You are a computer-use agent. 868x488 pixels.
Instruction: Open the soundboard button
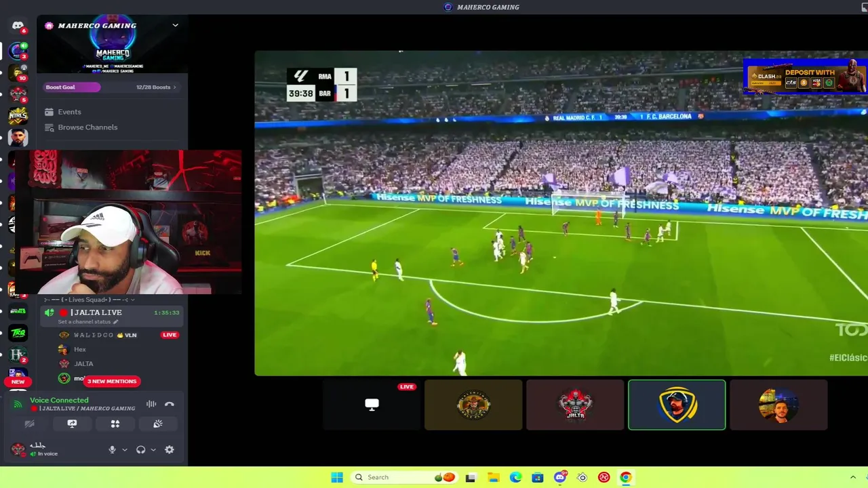coord(158,424)
